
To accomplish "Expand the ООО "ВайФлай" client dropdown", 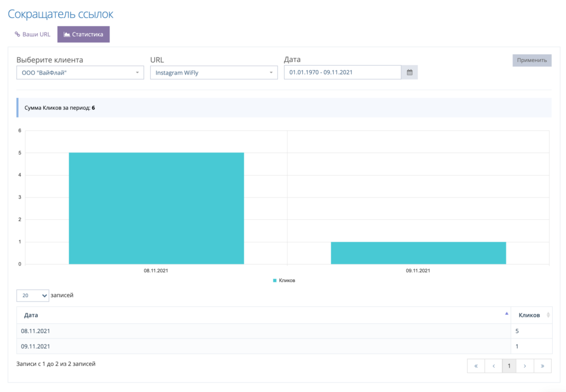I will point(80,72).
